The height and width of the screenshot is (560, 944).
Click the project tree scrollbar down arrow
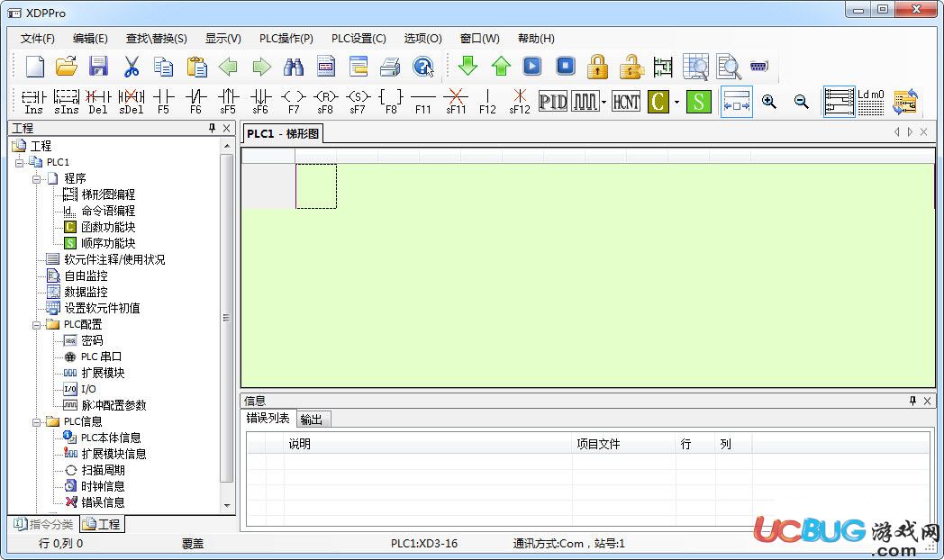coord(227,506)
